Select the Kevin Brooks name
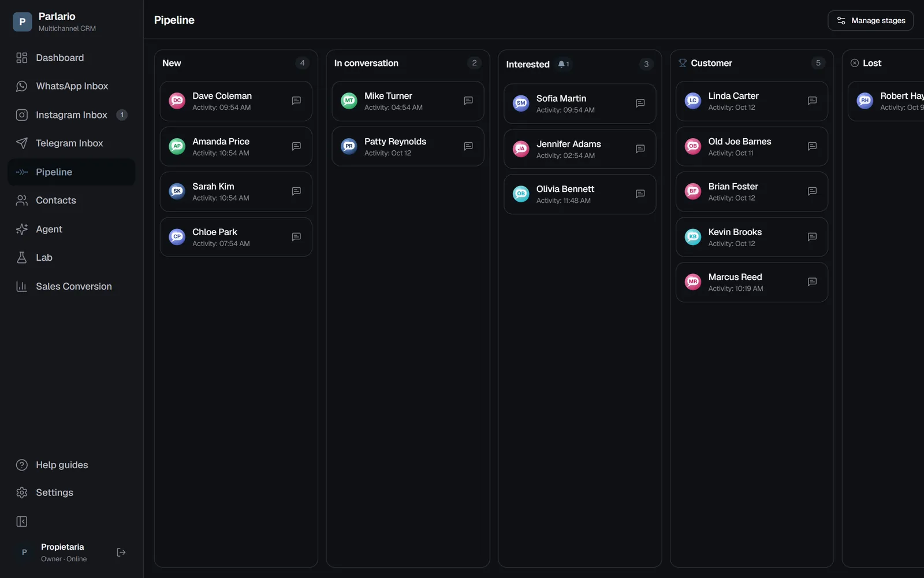 tap(735, 232)
